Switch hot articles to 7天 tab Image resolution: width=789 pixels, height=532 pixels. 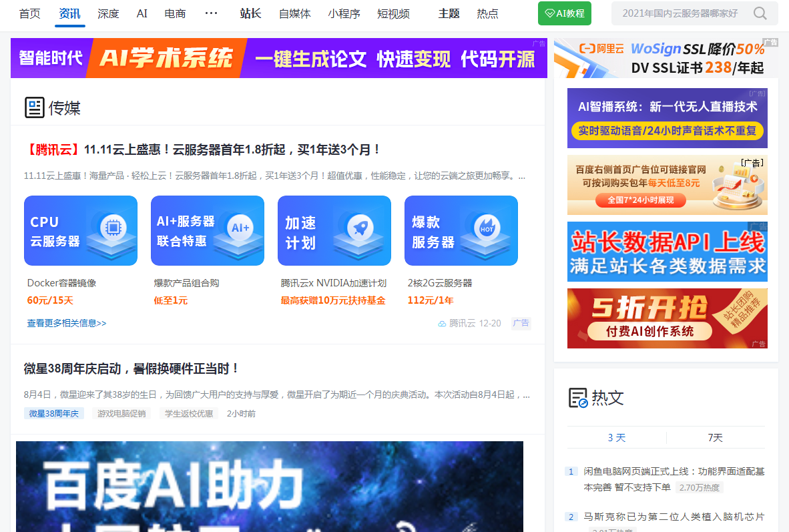tap(715, 437)
